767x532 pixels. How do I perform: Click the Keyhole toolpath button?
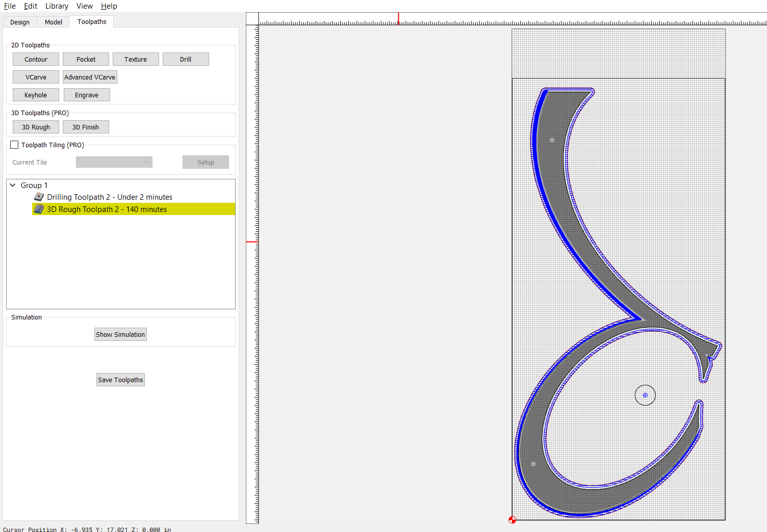tap(36, 95)
